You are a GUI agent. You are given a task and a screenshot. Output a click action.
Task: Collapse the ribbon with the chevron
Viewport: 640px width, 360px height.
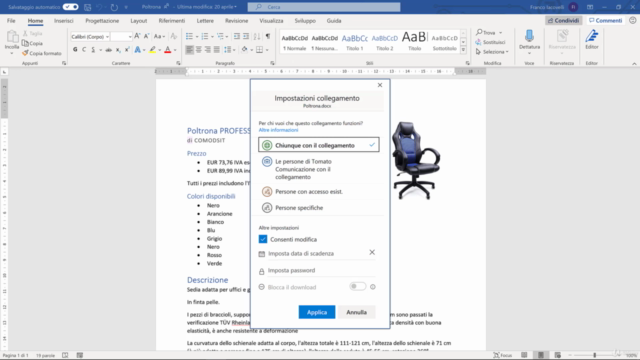(x=634, y=63)
